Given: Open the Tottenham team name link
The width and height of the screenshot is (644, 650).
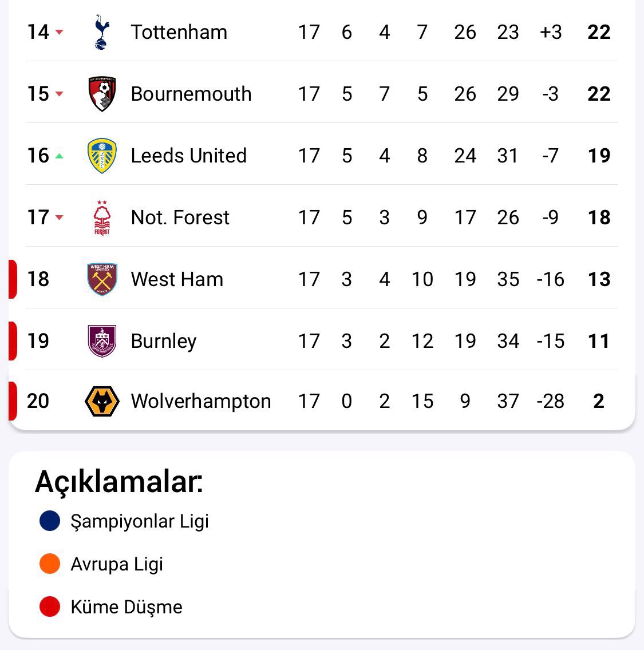Looking at the screenshot, I should [179, 32].
